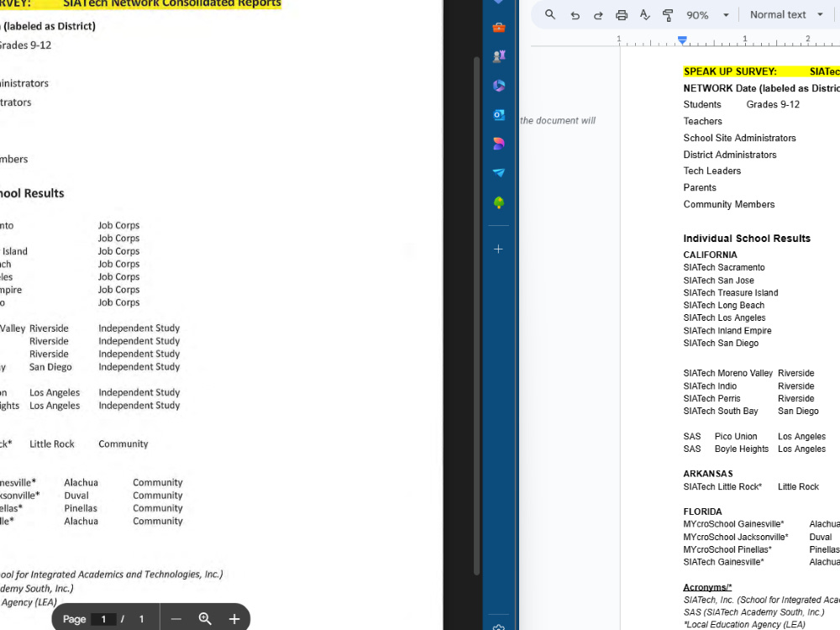Click the CALIFORNIA heading in Docs
The width and height of the screenshot is (840, 630).
(x=710, y=255)
